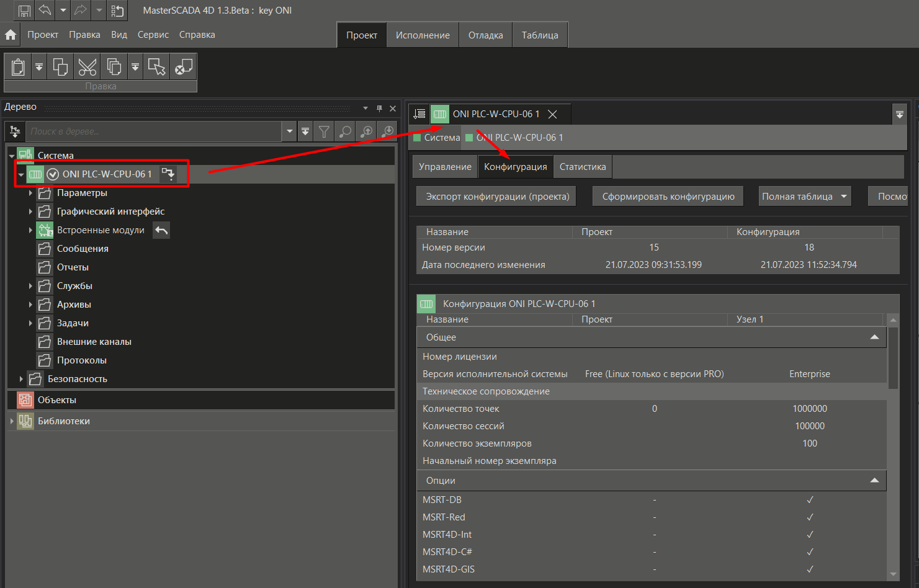The image size is (919, 588).
Task: Click the Delete icon in the Правка group
Action: tap(184, 66)
